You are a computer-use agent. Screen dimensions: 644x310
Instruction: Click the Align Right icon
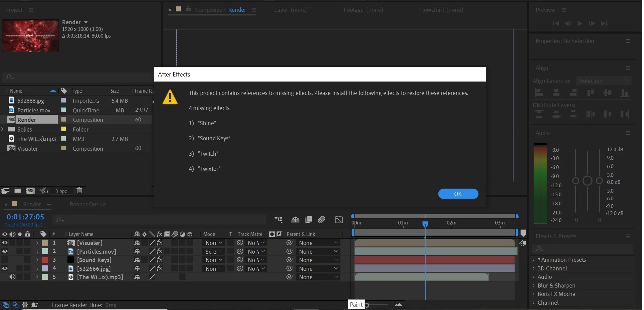coord(574,93)
